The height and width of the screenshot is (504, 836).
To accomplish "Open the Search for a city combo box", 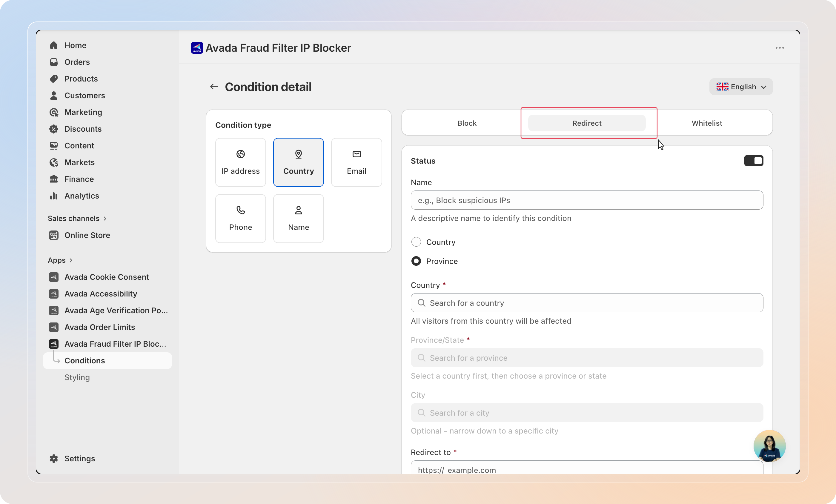I will tap(587, 413).
